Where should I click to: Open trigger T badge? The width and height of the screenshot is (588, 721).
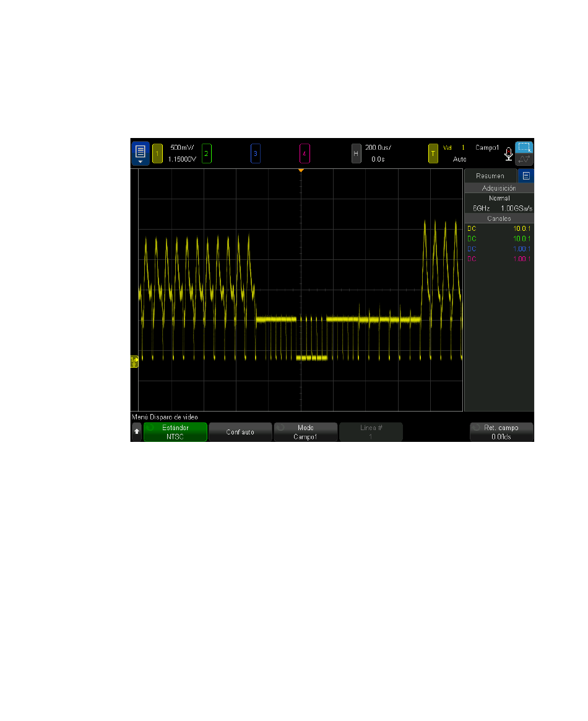433,153
